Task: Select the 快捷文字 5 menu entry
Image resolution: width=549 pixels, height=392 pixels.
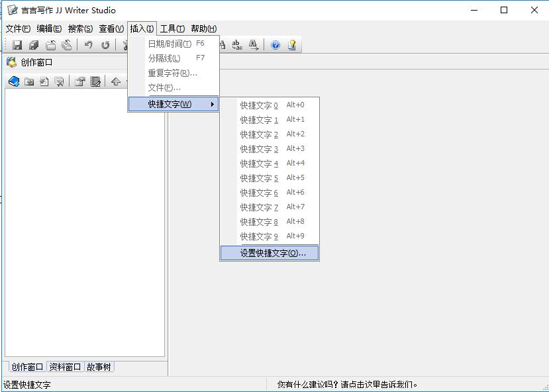Action: [x=259, y=177]
